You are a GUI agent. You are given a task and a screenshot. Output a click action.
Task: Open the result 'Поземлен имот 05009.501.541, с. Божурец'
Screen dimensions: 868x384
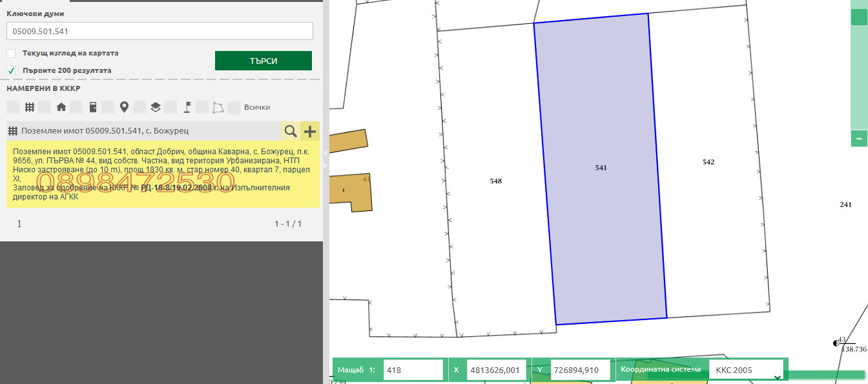[x=105, y=131]
